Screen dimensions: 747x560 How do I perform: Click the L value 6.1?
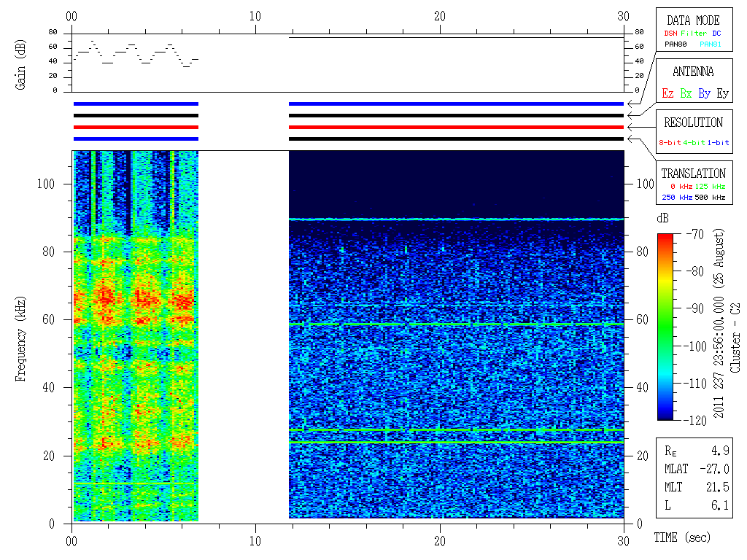pyautogui.click(x=720, y=505)
